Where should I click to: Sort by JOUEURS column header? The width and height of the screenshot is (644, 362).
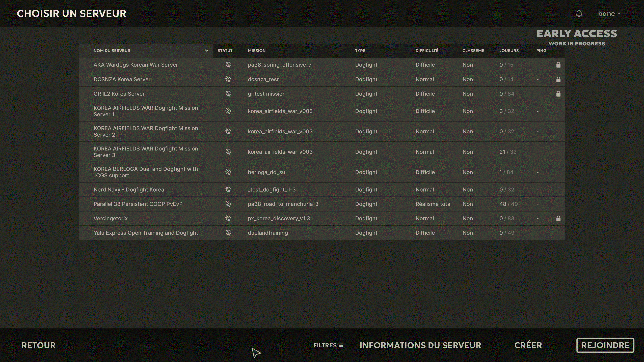tap(509, 50)
